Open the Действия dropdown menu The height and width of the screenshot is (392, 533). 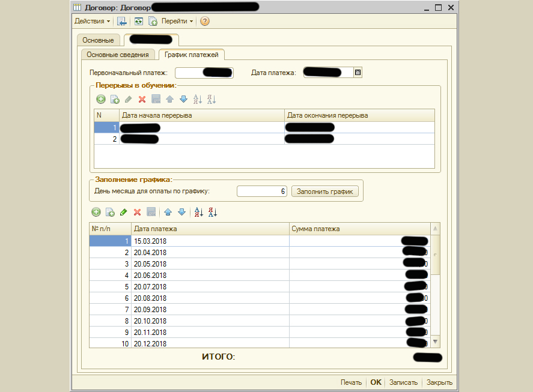click(x=92, y=22)
